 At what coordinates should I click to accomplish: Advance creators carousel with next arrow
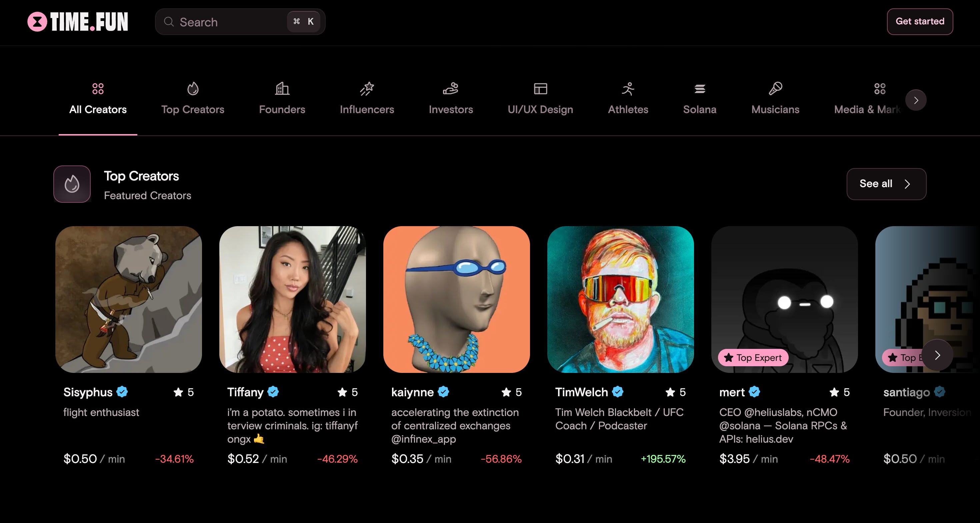[x=937, y=355]
